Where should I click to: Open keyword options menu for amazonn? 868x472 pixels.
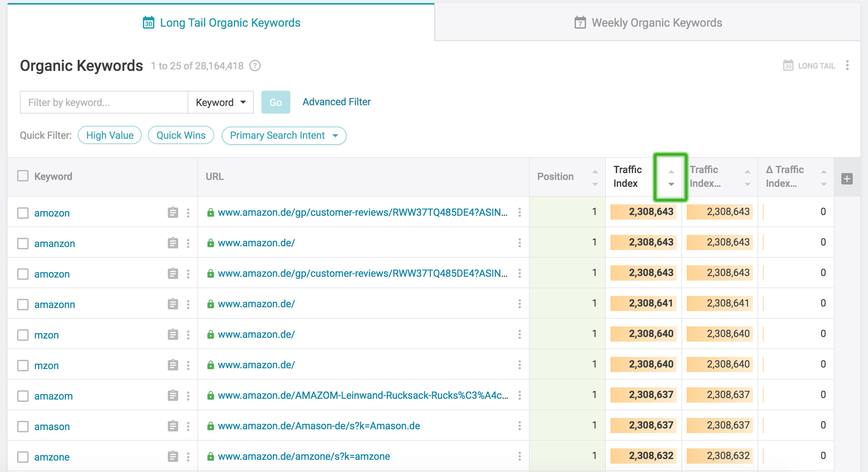[x=188, y=304]
